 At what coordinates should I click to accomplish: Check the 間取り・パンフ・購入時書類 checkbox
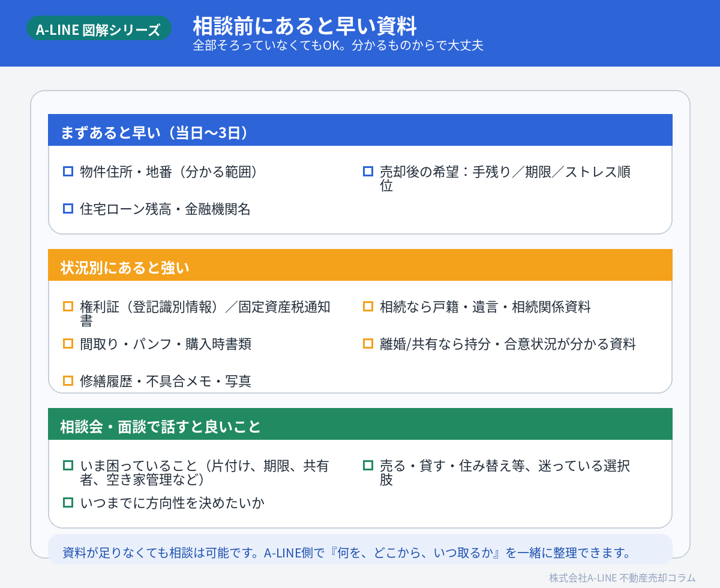(68, 344)
